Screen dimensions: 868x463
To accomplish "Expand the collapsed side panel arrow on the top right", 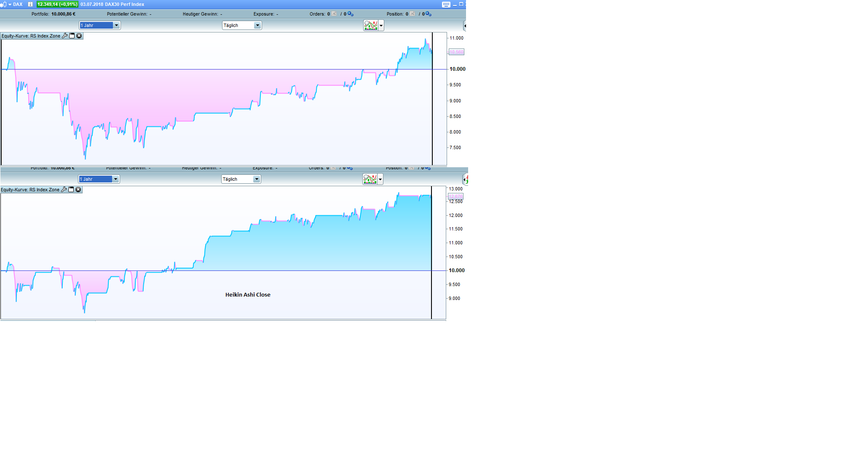I will [464, 26].
